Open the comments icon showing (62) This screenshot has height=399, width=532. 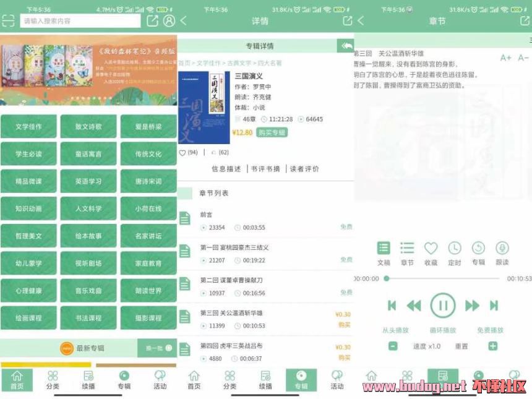[x=214, y=153]
